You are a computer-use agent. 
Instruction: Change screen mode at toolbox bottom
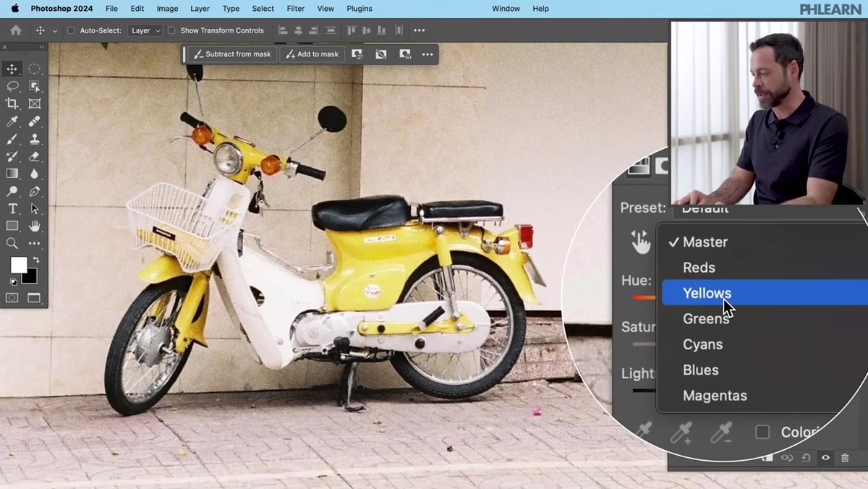tap(34, 297)
